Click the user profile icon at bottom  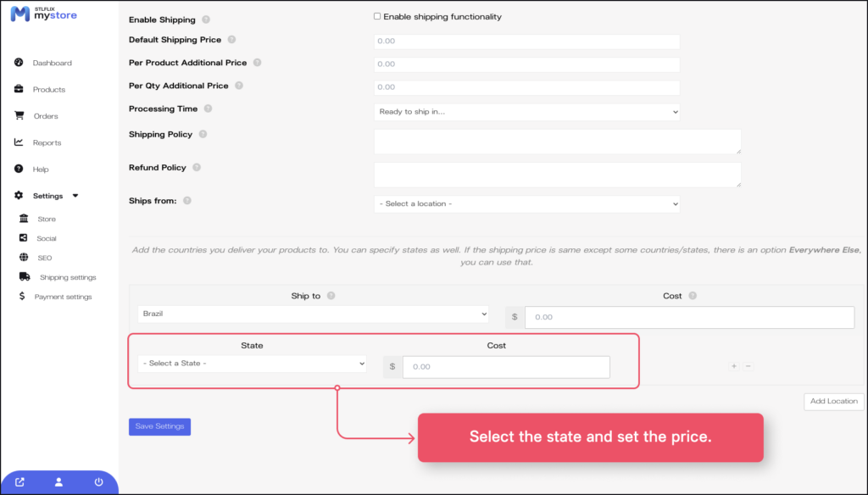(x=58, y=482)
